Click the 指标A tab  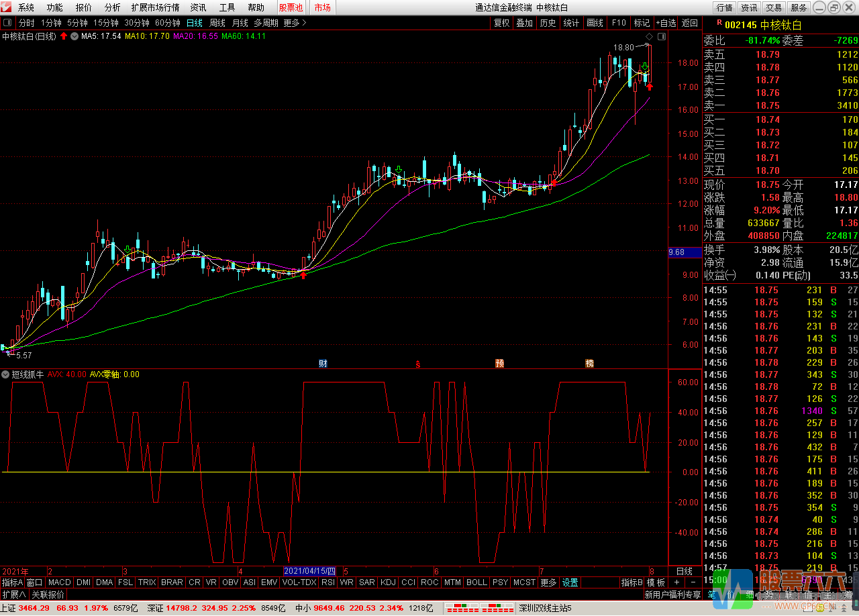pyautogui.click(x=12, y=582)
